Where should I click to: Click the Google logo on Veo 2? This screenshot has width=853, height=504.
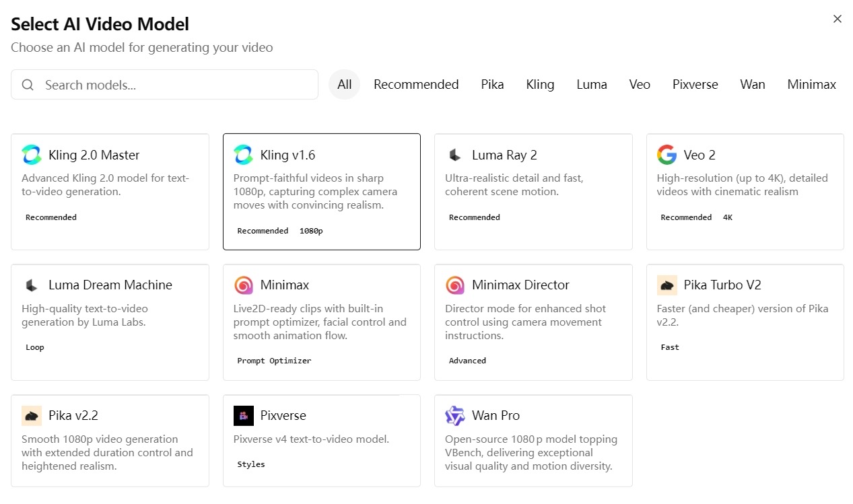pos(667,155)
